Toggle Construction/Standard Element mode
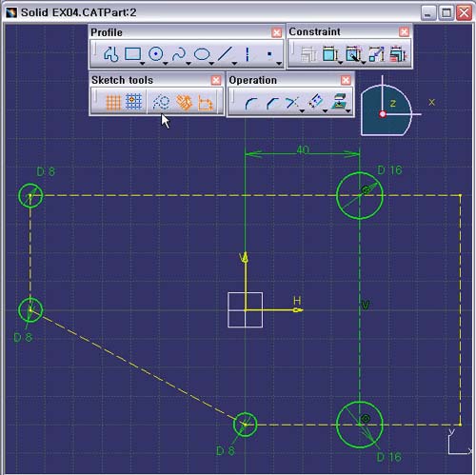 click(161, 102)
